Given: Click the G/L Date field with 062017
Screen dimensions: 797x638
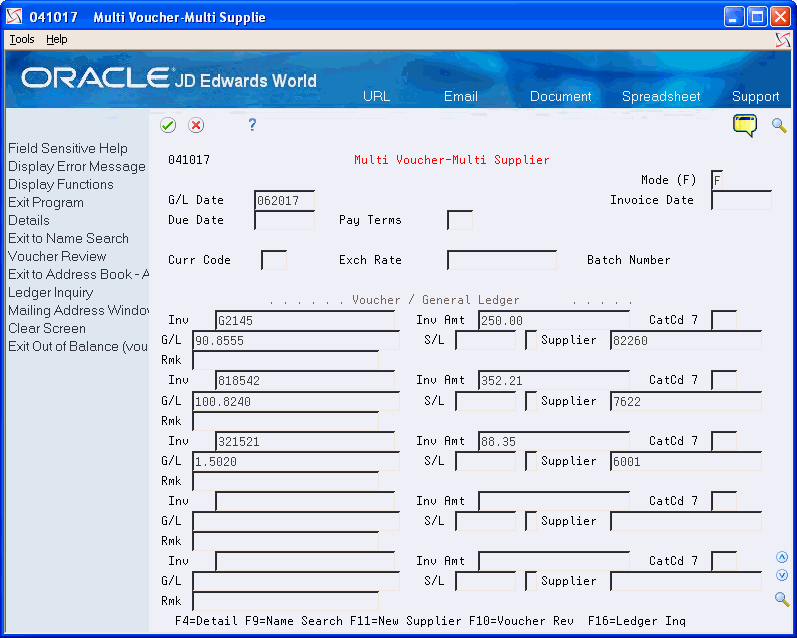Looking at the screenshot, I should pos(285,200).
